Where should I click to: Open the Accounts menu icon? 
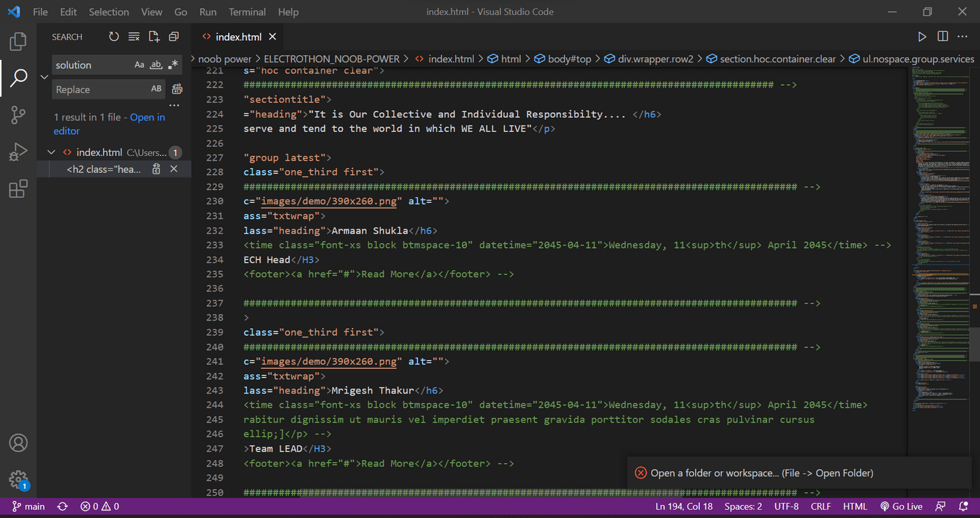click(18, 442)
